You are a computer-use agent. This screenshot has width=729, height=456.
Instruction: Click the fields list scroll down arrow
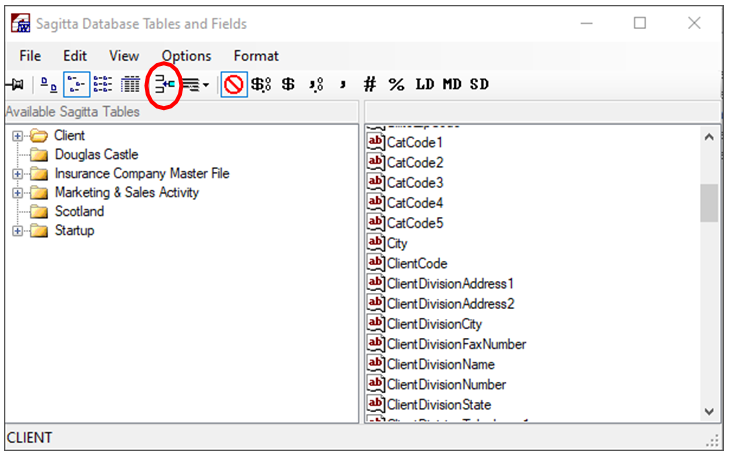pos(709,411)
